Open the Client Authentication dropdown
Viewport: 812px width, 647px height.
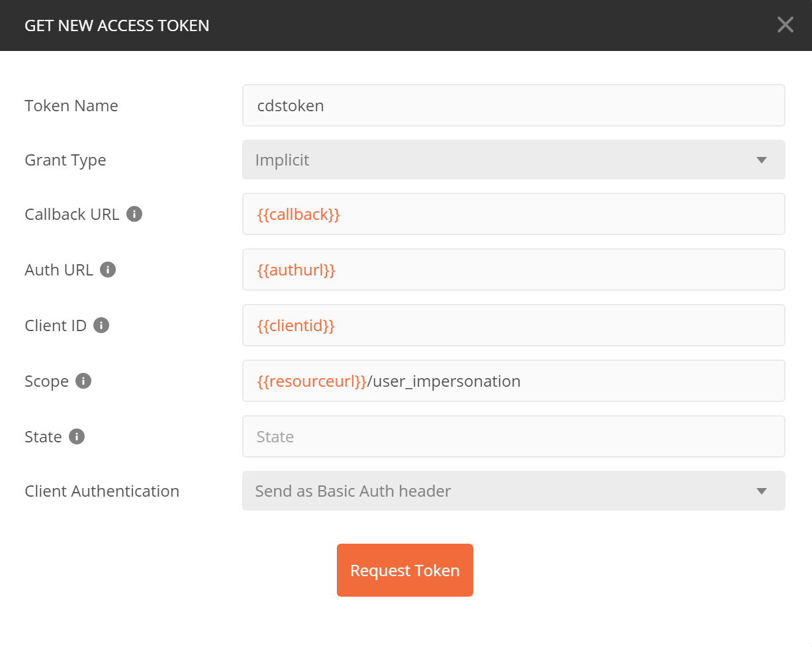coord(514,491)
